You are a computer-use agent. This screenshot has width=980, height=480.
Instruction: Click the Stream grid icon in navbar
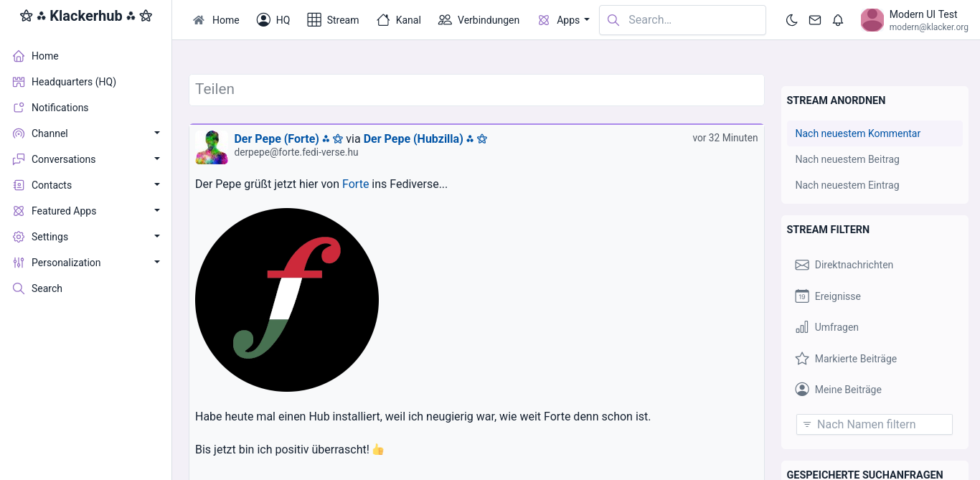tap(314, 20)
